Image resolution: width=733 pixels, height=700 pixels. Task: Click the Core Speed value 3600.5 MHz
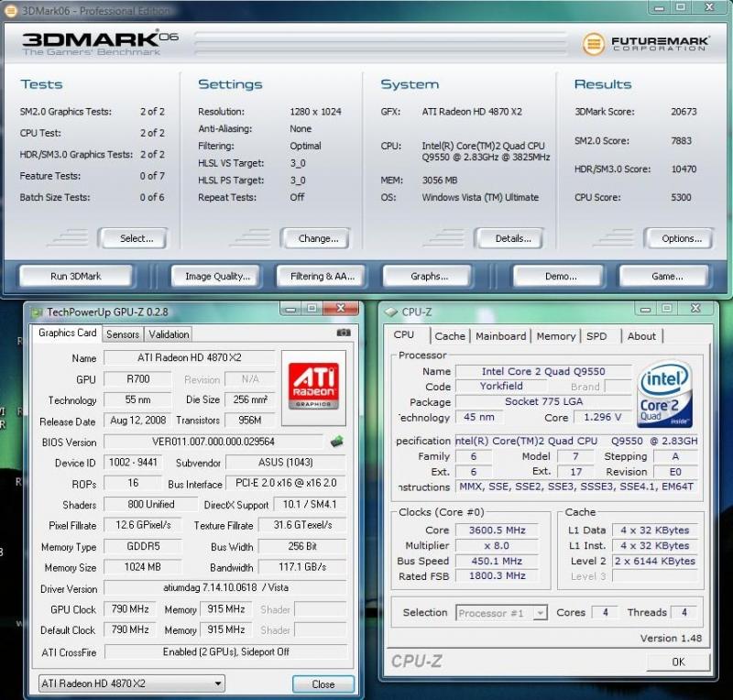(x=497, y=530)
